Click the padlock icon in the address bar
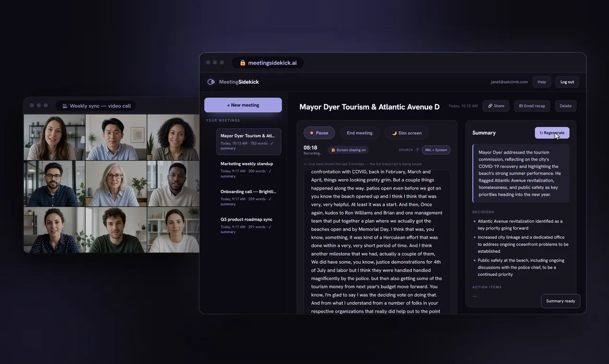 [243, 63]
